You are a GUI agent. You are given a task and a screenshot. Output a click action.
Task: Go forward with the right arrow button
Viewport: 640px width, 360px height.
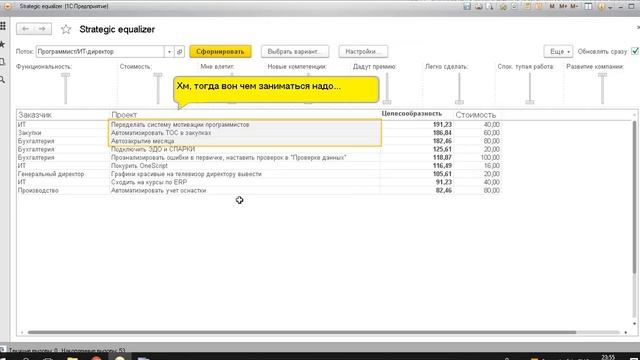[x=42, y=29]
